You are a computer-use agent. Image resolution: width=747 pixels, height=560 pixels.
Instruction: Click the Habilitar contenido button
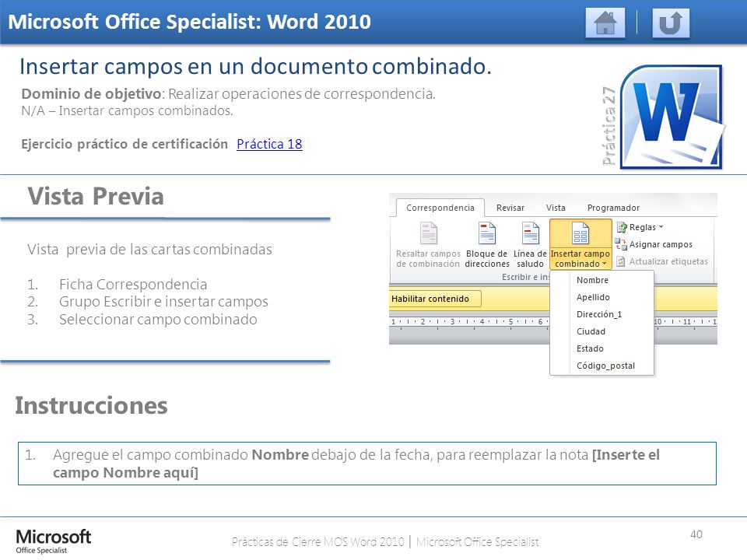point(435,299)
